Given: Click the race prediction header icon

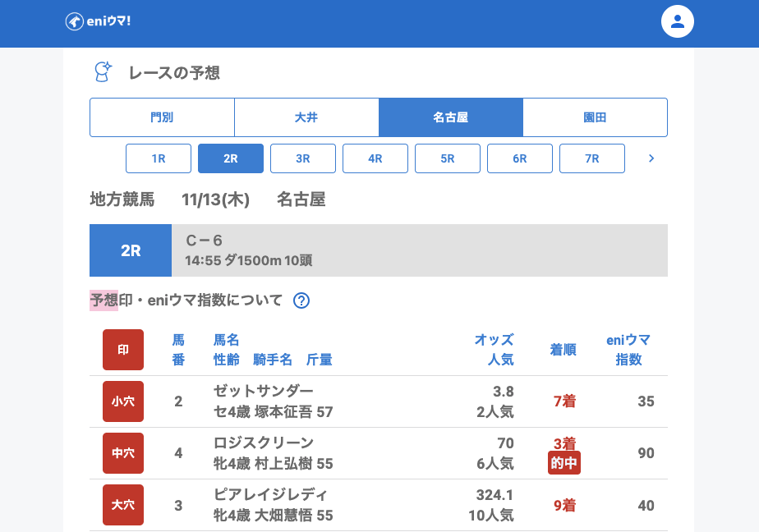Looking at the screenshot, I should pos(103,72).
